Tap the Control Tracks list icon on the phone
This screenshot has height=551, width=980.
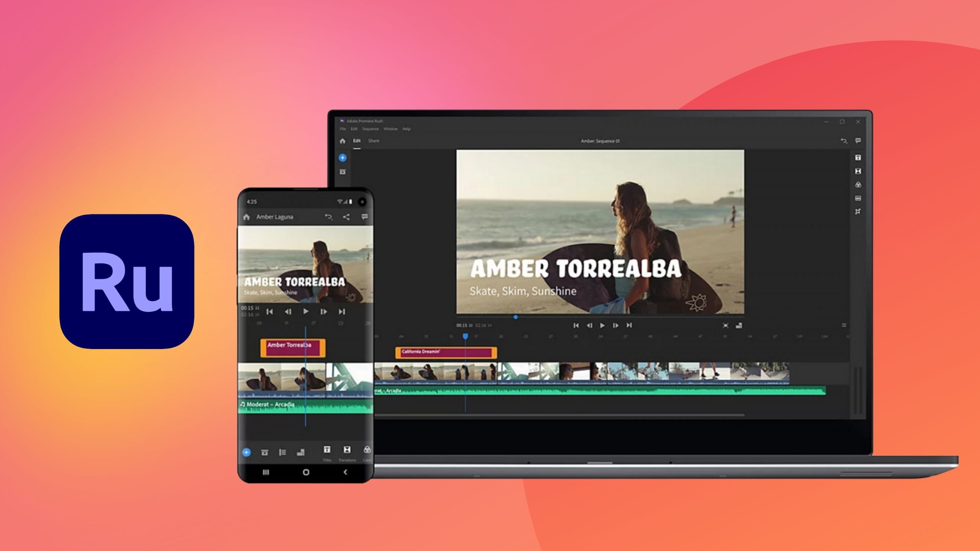[283, 452]
